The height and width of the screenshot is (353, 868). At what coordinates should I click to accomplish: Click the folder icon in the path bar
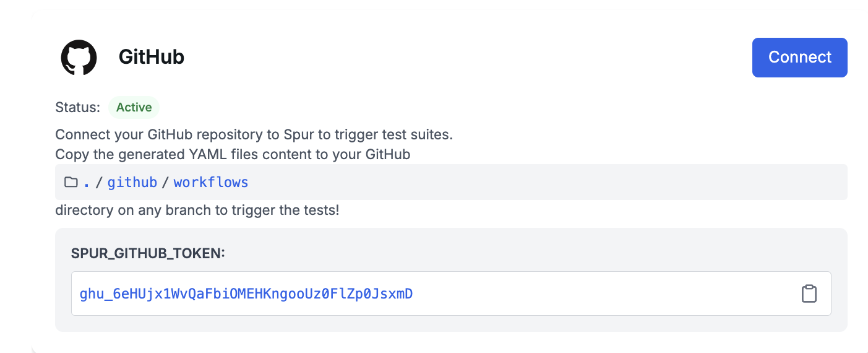pyautogui.click(x=71, y=182)
